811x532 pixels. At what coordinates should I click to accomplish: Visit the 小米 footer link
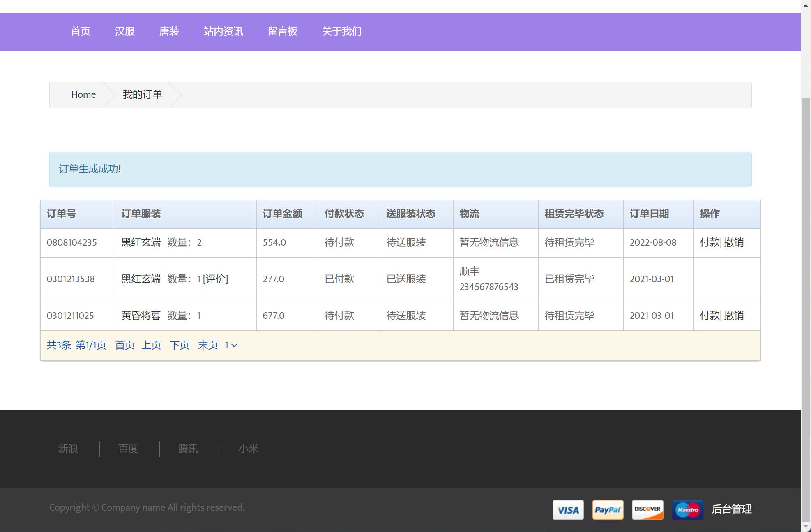[249, 449]
